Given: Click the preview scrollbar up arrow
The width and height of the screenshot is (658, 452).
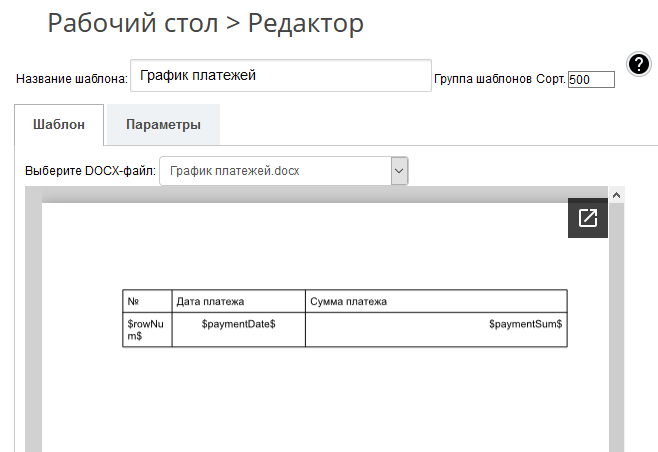Looking at the screenshot, I should [x=616, y=194].
